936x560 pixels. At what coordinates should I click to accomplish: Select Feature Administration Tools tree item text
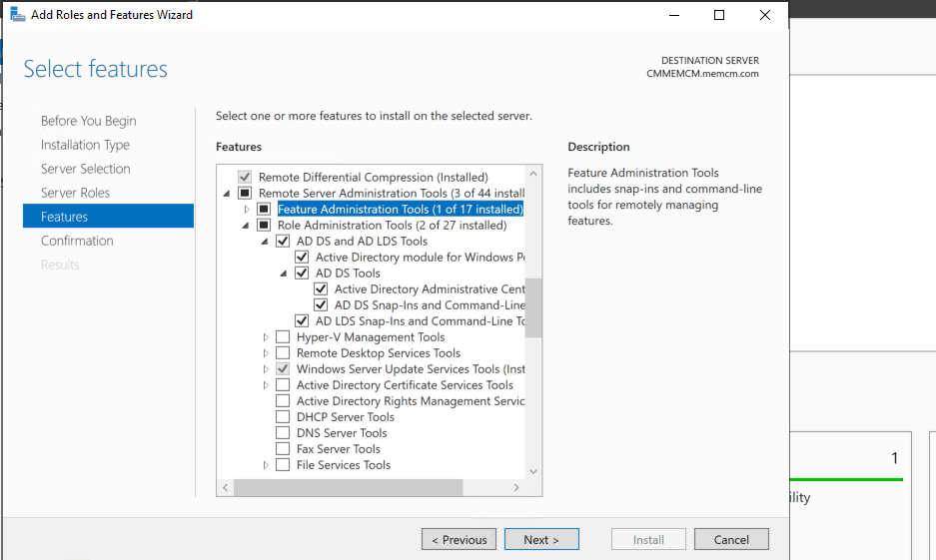click(400, 210)
